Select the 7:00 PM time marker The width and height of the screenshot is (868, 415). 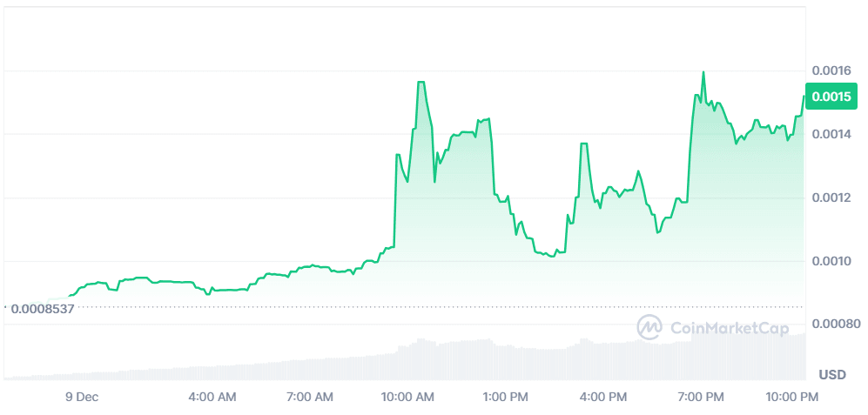point(701,397)
